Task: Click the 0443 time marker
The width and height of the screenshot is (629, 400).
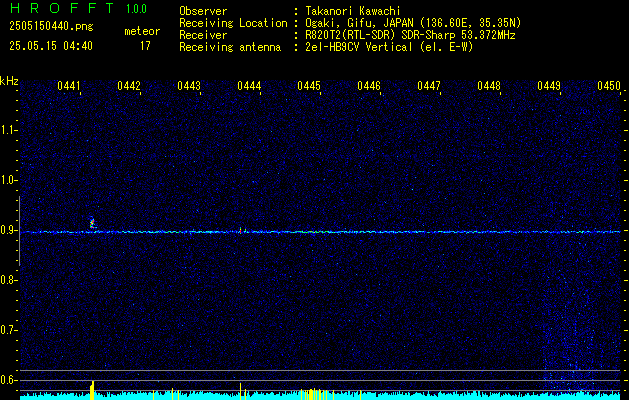Action: tap(189, 86)
